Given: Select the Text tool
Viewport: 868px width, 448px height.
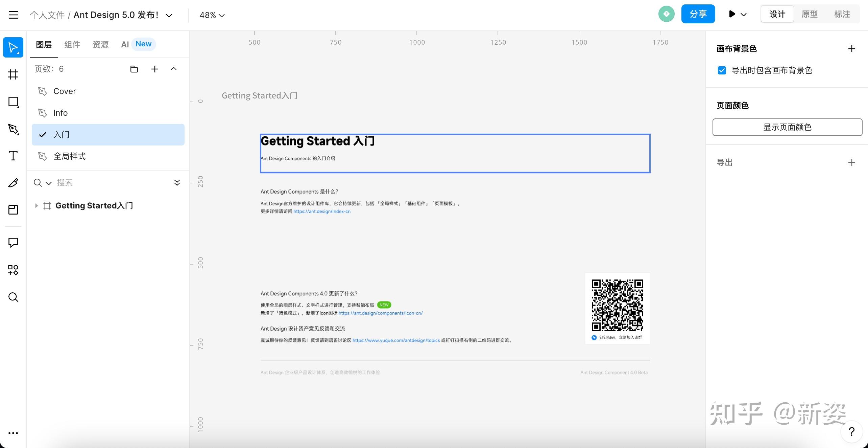Looking at the screenshot, I should pyautogui.click(x=13, y=156).
